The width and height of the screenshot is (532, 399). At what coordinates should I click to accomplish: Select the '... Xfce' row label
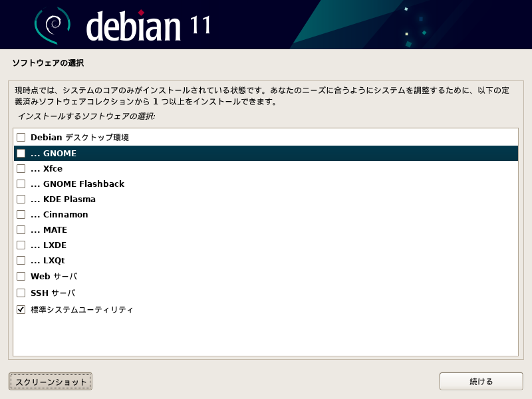47,169
